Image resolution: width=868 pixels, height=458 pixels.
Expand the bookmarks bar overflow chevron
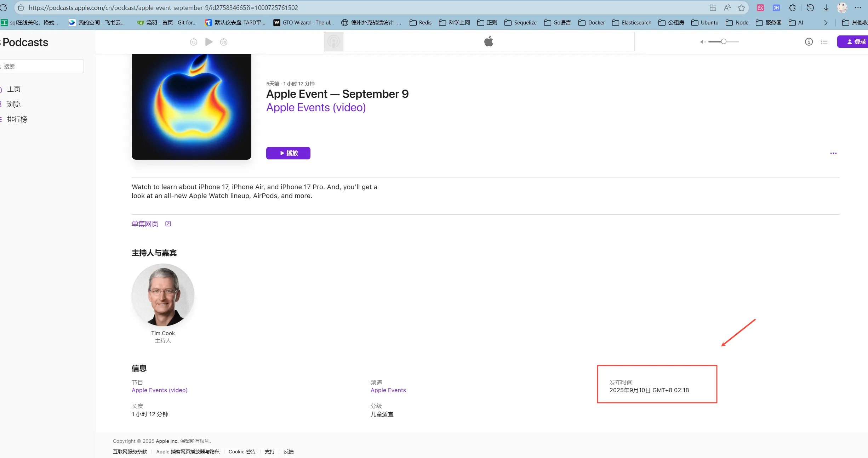tap(826, 23)
